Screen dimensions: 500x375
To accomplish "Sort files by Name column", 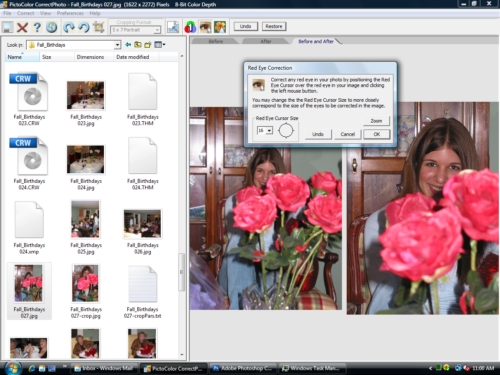I will (x=22, y=57).
